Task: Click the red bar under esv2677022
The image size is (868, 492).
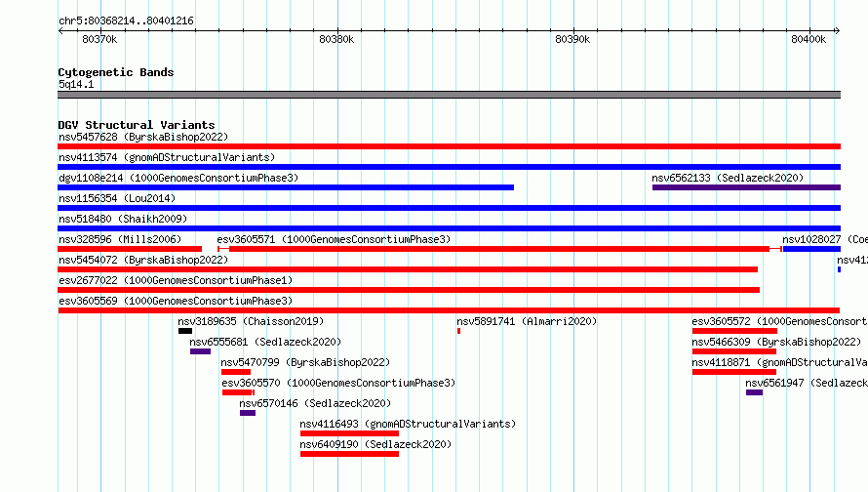Action: 409,290
